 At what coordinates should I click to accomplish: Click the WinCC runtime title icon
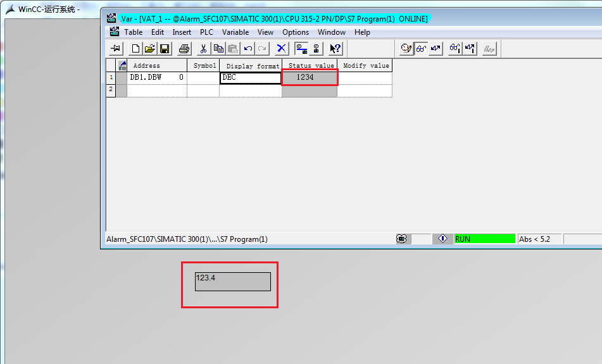10,9
